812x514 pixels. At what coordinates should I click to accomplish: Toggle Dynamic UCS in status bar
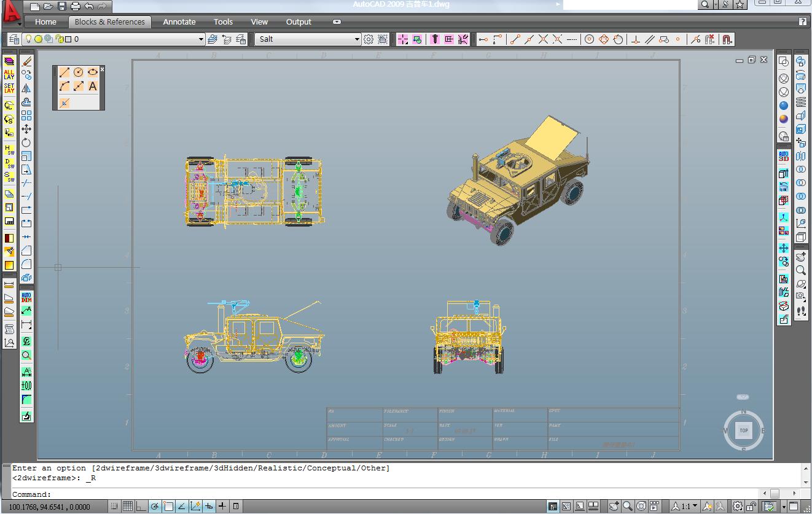point(195,507)
